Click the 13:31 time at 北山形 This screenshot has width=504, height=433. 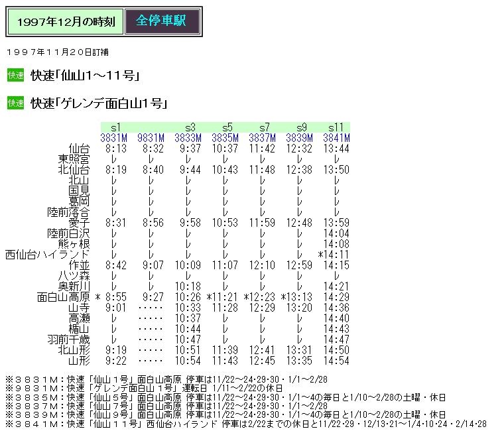pos(299,350)
